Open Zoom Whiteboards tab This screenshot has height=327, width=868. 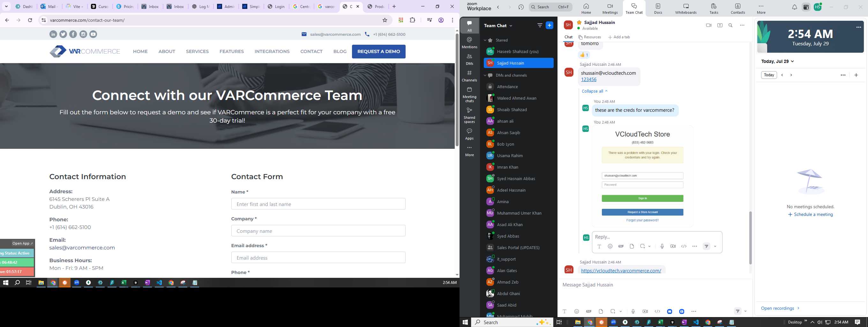point(686,9)
